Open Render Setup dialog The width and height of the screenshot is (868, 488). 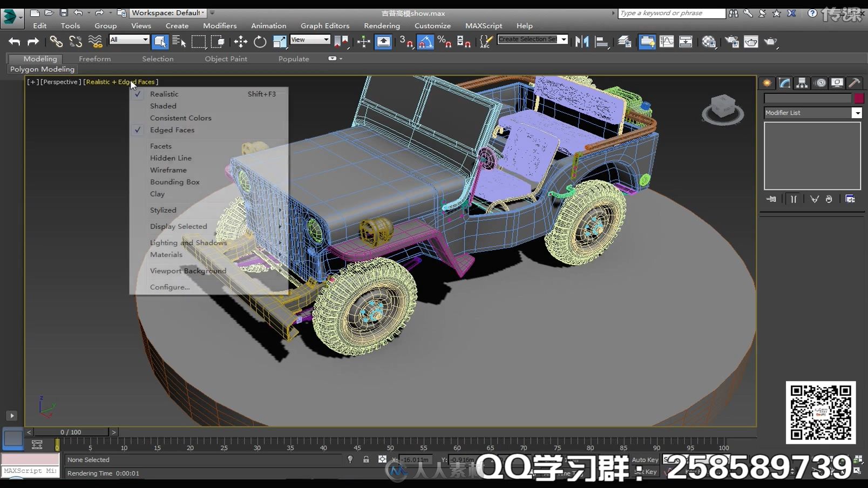pos(732,42)
